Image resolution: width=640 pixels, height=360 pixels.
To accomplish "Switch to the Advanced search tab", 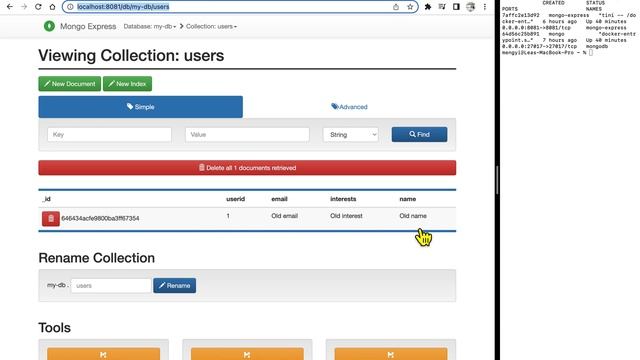I will pyautogui.click(x=349, y=107).
